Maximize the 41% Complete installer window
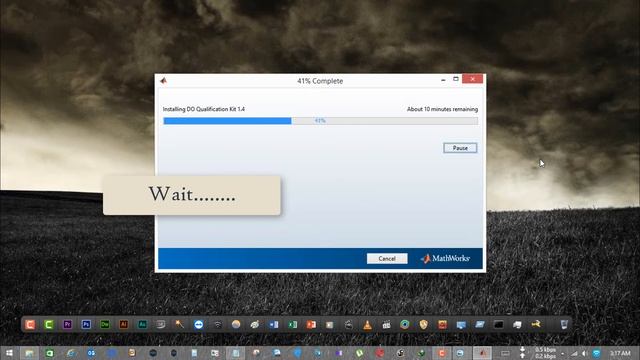Image resolution: width=640 pixels, height=360 pixels. tap(456, 79)
